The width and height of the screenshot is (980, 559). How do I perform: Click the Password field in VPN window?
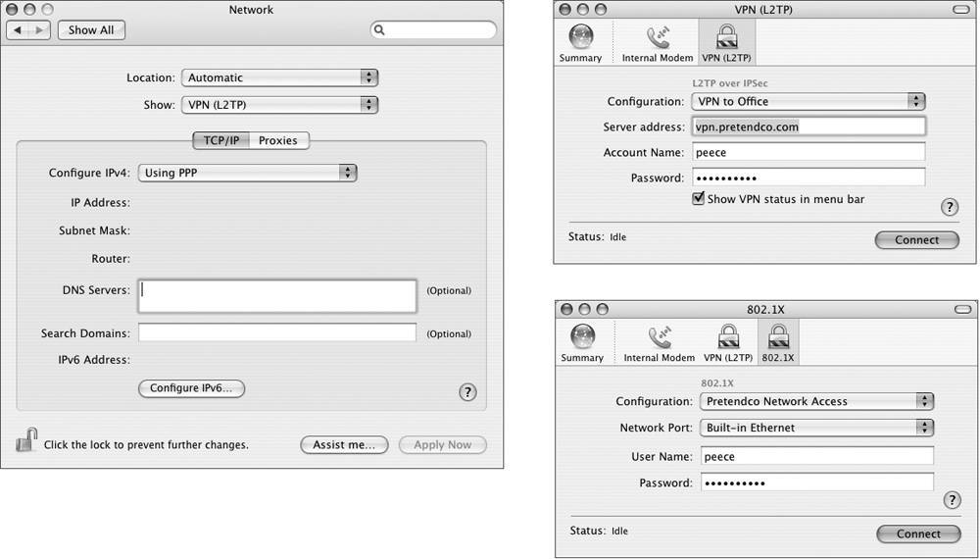808,178
